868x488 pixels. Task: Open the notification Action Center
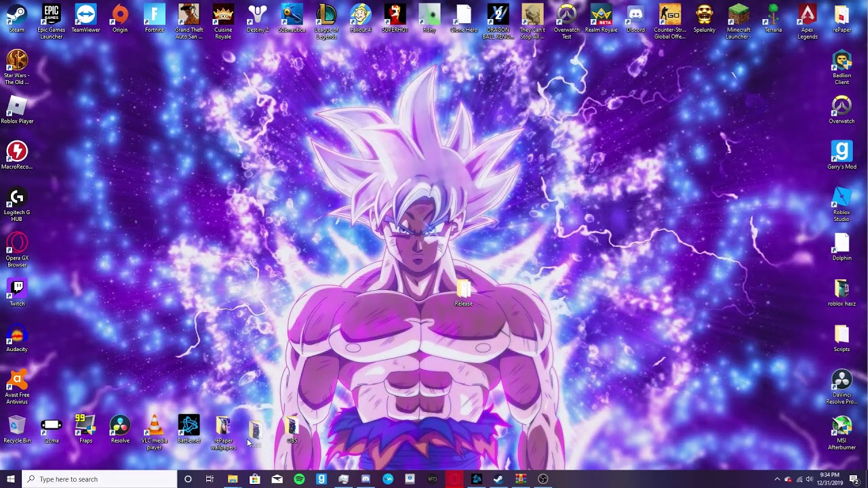tap(854, 479)
